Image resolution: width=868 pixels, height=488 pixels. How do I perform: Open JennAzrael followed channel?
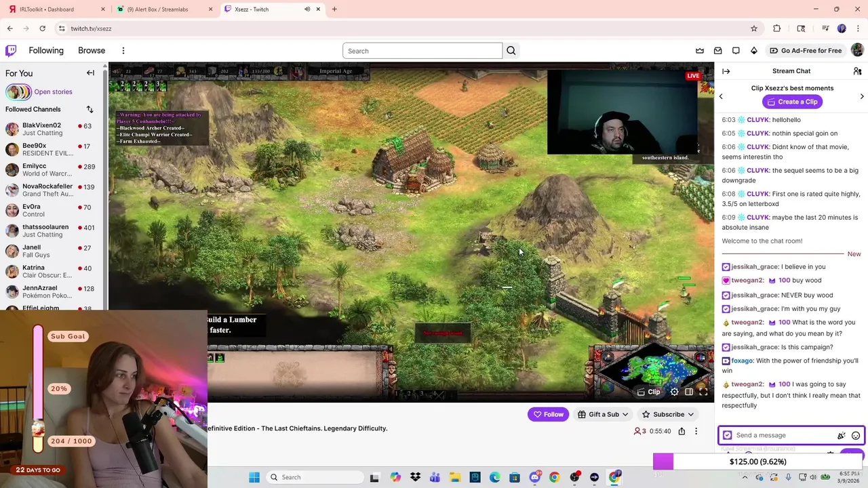[x=53, y=292]
